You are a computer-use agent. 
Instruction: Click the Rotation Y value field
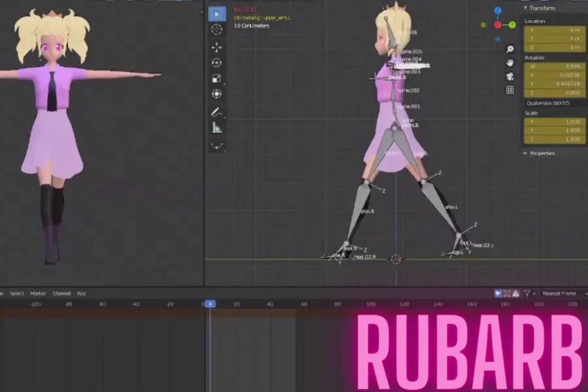[x=555, y=84]
